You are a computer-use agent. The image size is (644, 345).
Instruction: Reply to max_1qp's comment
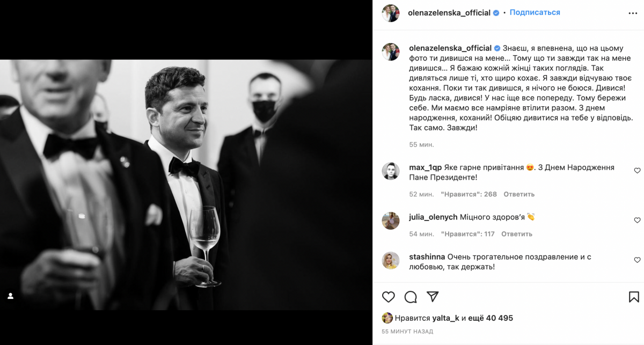point(519,194)
